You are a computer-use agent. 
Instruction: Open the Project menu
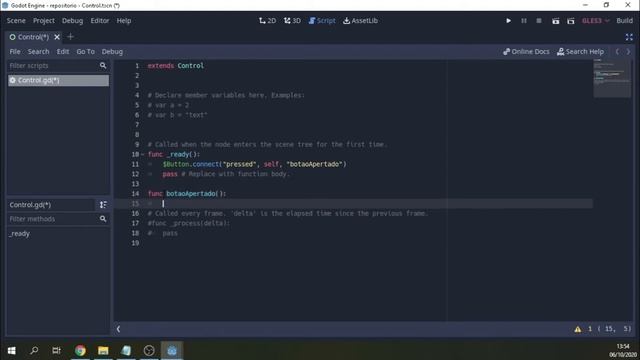pos(44,20)
